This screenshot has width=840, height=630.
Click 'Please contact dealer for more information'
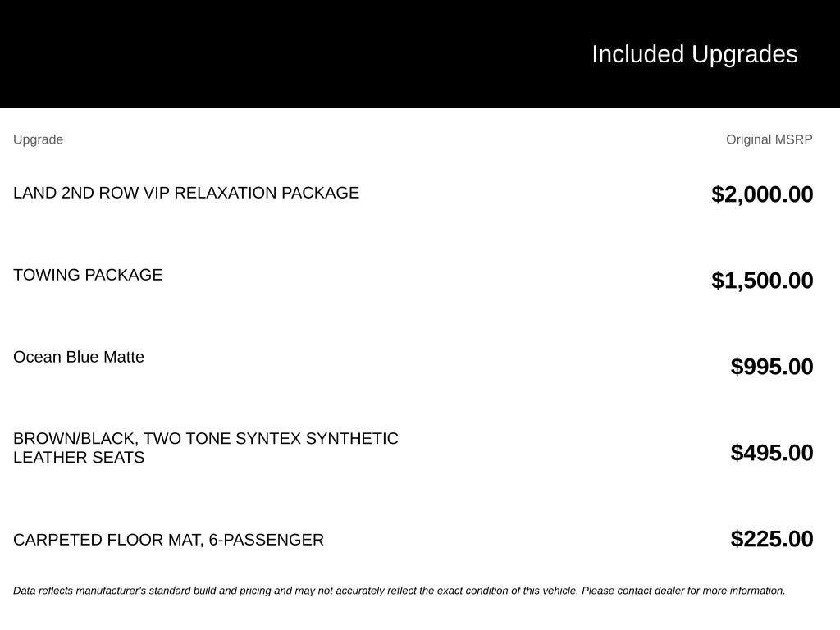coord(683,591)
